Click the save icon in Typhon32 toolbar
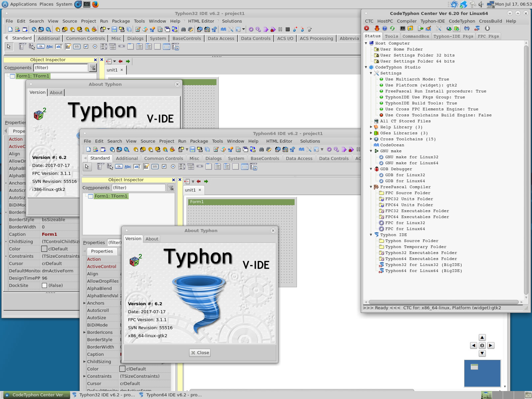Image resolution: width=532 pixels, height=399 pixels. pyautogui.click(x=114, y=29)
